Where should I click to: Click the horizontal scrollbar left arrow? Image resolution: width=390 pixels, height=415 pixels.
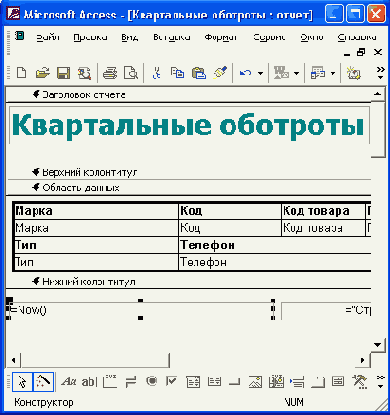13,360
